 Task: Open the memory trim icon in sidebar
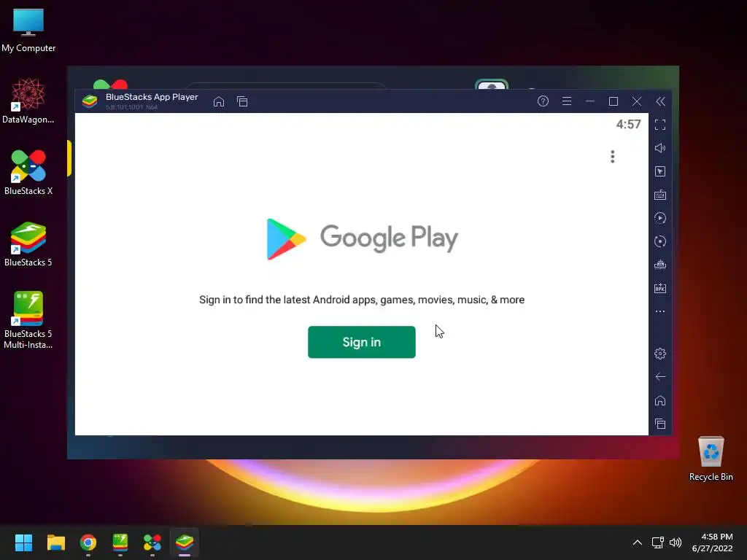pos(659,265)
